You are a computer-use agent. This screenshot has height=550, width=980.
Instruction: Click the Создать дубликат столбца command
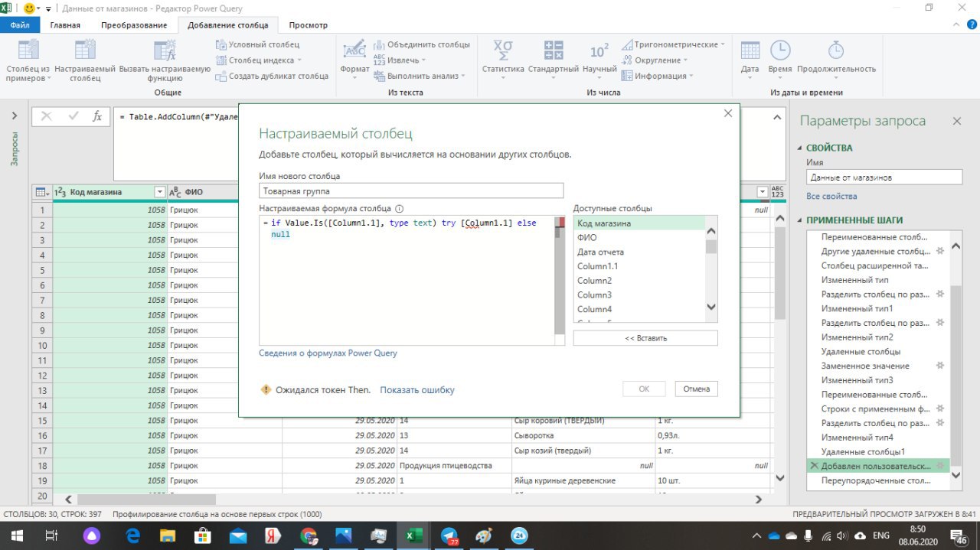pos(273,76)
